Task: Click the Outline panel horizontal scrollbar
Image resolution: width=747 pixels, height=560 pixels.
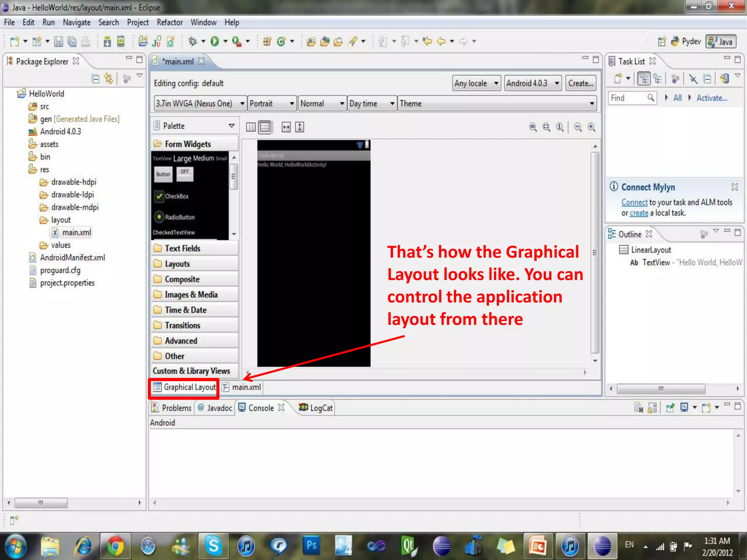Action: [x=661, y=389]
